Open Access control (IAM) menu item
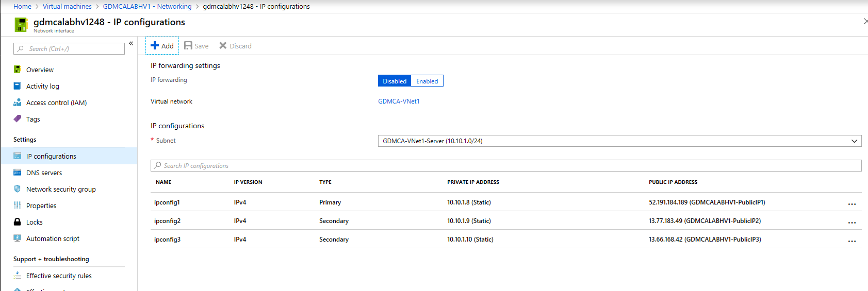 (x=57, y=102)
